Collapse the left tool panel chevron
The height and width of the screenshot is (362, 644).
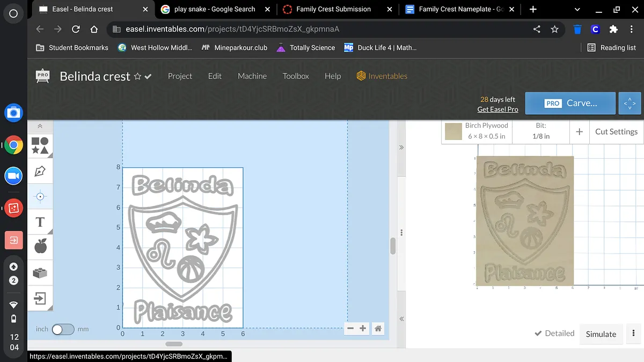tap(40, 127)
